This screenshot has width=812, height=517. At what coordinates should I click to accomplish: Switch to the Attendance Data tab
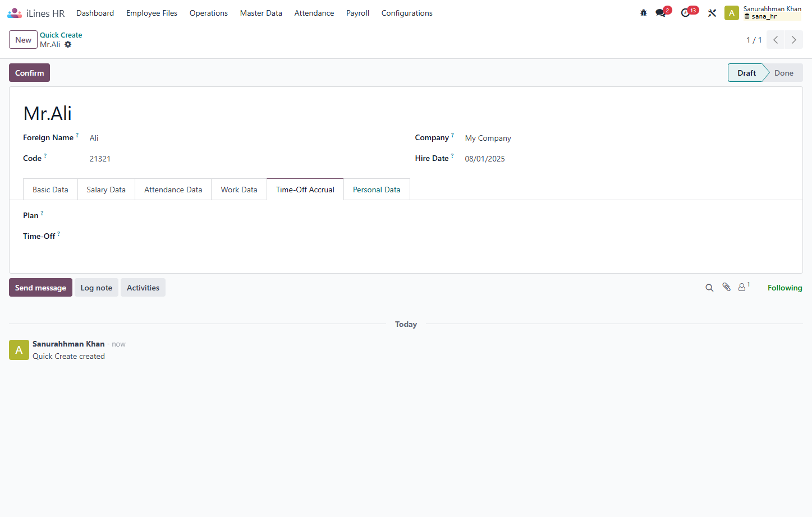(173, 190)
